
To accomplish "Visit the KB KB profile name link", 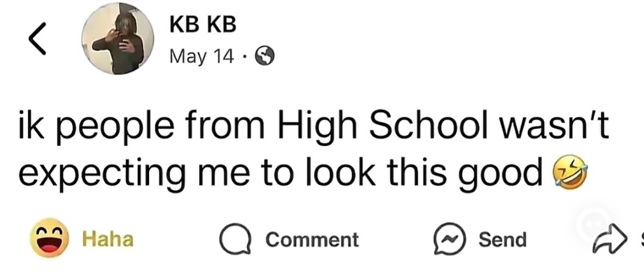I will 204,25.
